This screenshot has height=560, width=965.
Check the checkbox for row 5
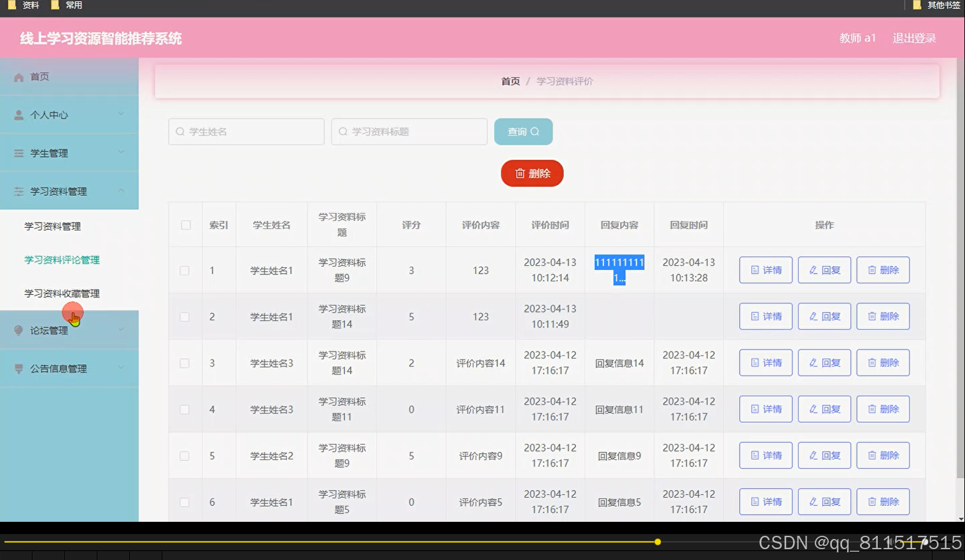coord(185,456)
